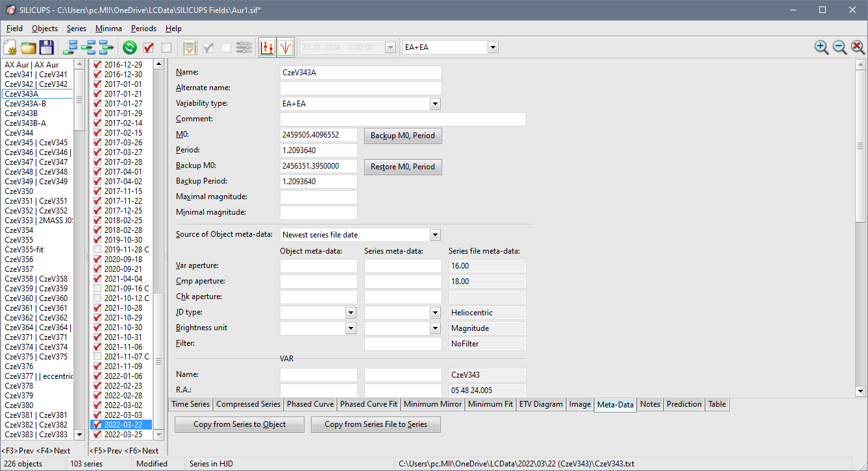Viewport: 868px width, 471px height.
Task: Check the series 2021-09-16 C box
Action: point(97,289)
